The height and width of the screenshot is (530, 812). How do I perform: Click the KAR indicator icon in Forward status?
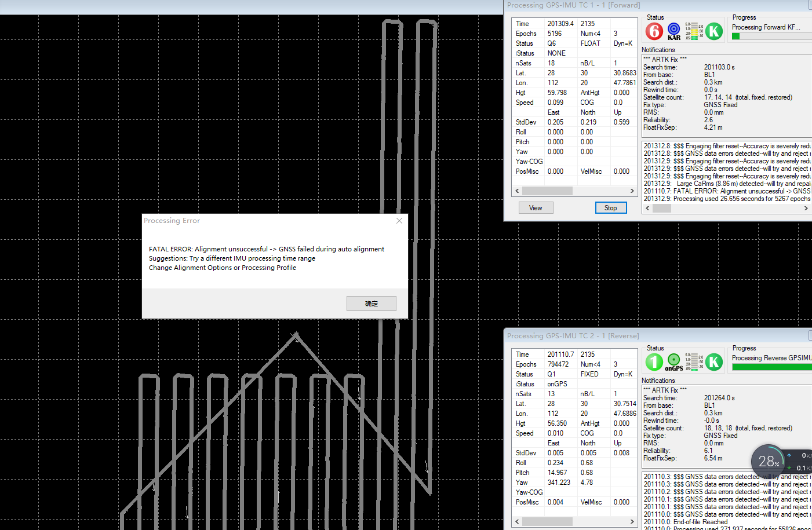(674, 31)
